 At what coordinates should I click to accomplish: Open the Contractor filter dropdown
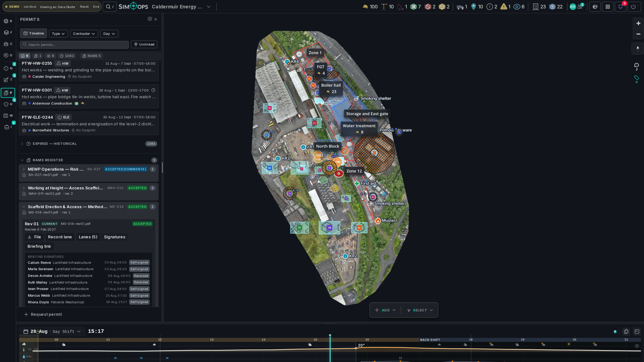point(84,34)
